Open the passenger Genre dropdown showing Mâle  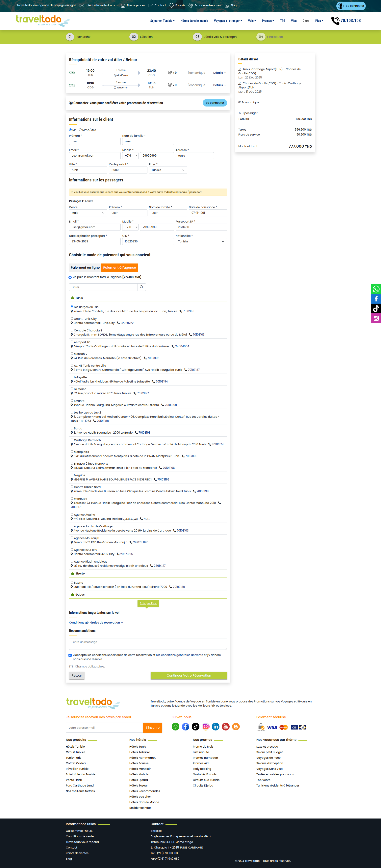(88, 213)
